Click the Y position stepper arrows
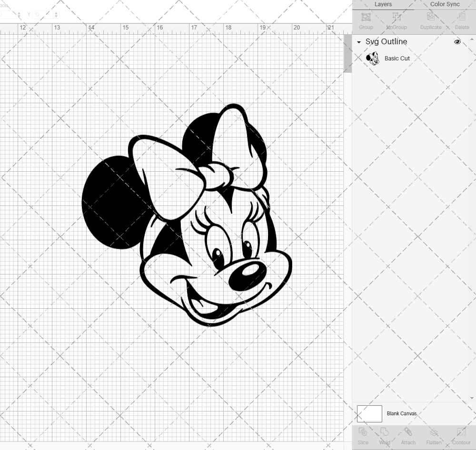The height and width of the screenshot is (450, 476). tap(56, 14)
